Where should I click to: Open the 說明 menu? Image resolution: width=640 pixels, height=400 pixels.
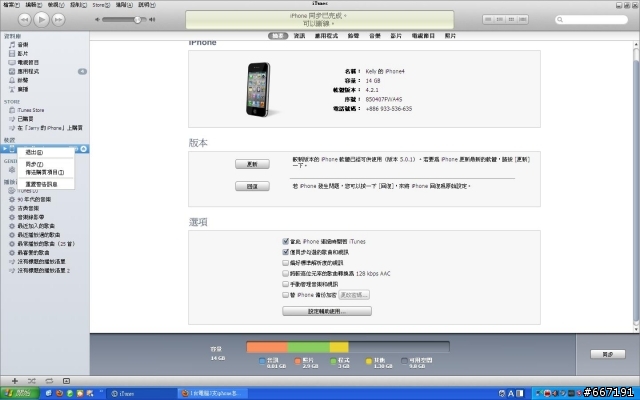[147, 5]
